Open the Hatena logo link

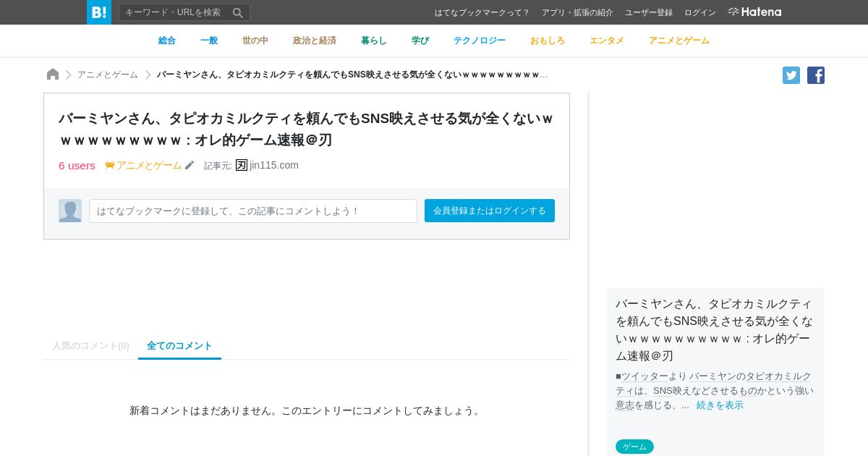click(754, 12)
